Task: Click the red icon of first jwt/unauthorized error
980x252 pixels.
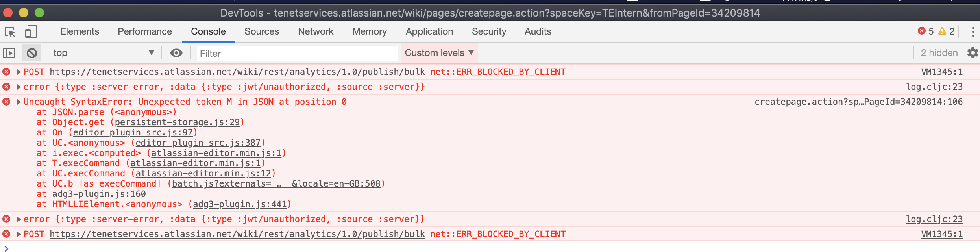Action: (x=6, y=87)
